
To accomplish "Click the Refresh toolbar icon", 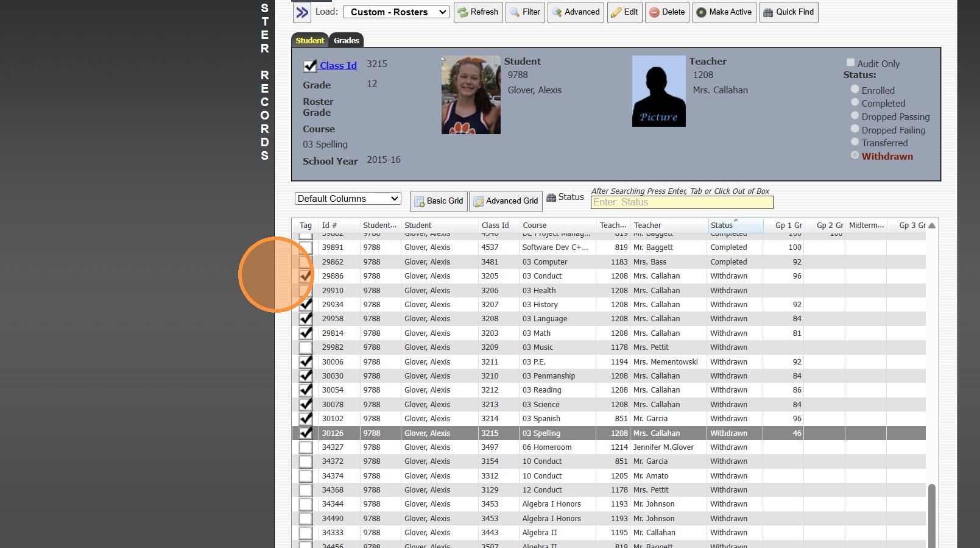I will click(x=464, y=12).
